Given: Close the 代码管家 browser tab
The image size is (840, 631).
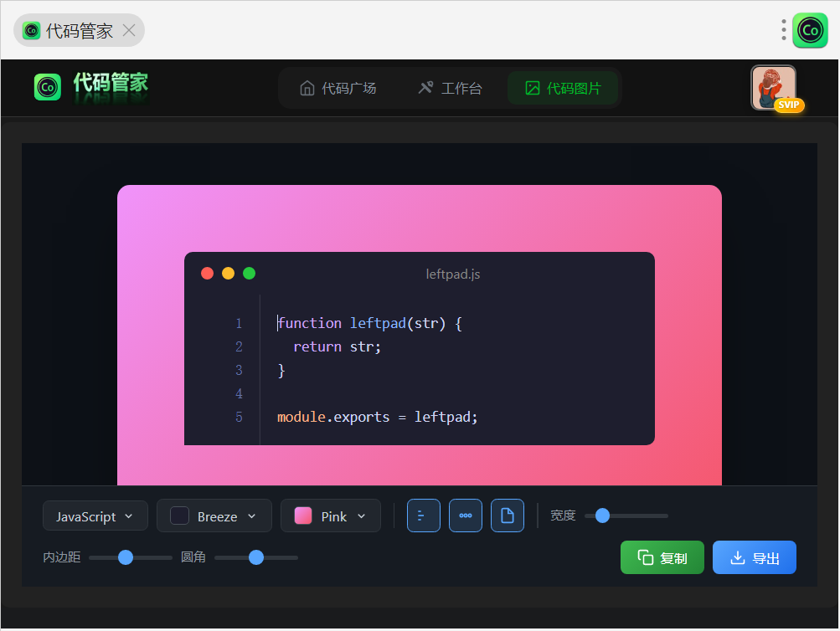Looking at the screenshot, I should tap(129, 31).
